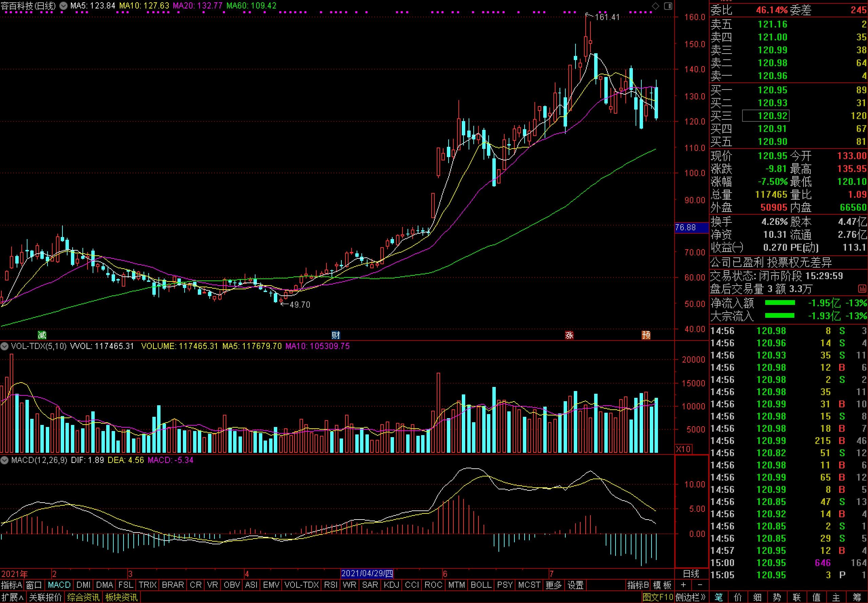The width and height of the screenshot is (868, 603).
Task: Click the 更多 more indicators button
Action: tap(553, 585)
